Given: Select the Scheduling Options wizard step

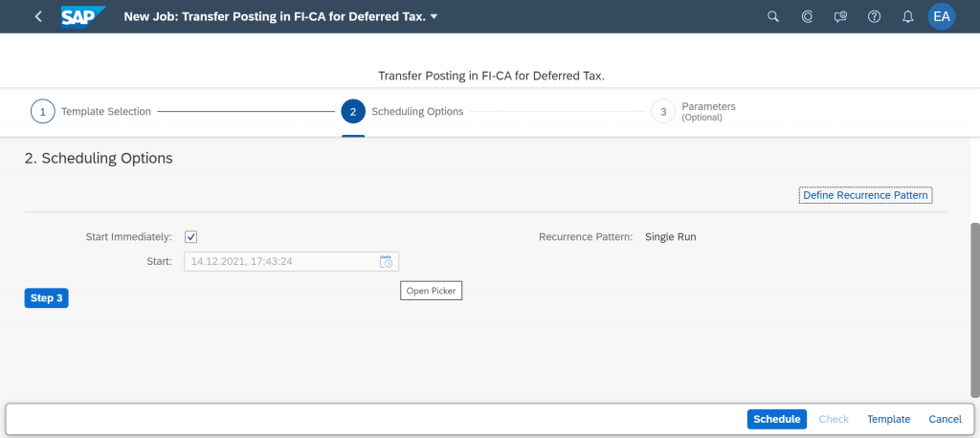Looking at the screenshot, I should point(403,112).
